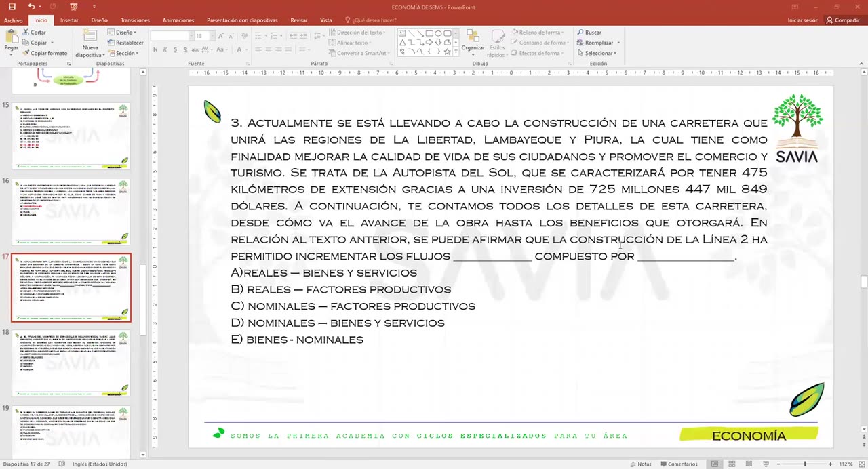Open the Presentación con diapositivas tab
Image resolution: width=868 pixels, height=469 pixels.
[x=242, y=20]
